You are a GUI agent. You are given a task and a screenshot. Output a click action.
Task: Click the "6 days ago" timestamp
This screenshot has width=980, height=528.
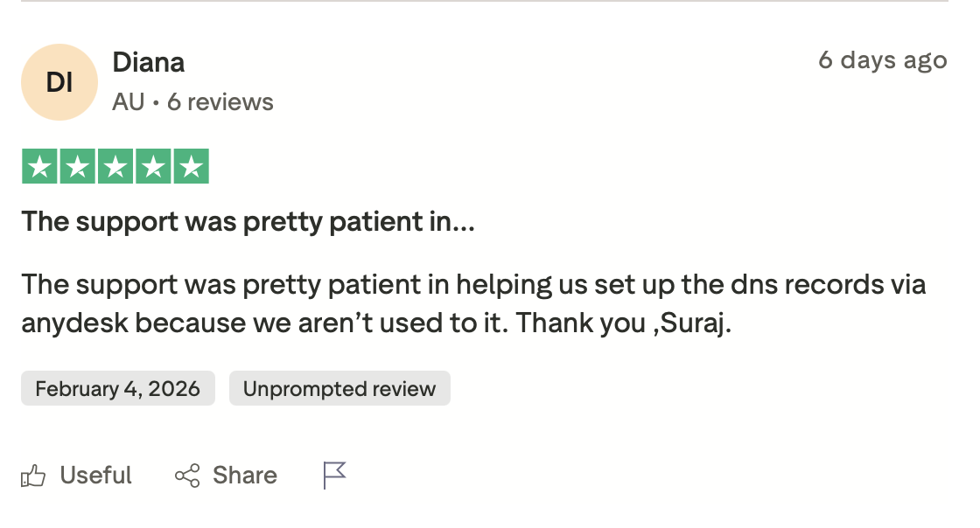[882, 60]
